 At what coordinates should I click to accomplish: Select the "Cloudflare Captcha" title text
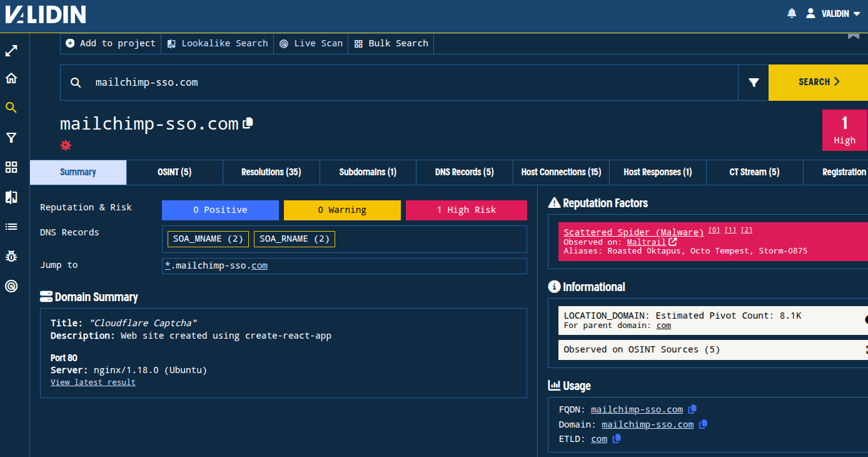coord(143,324)
